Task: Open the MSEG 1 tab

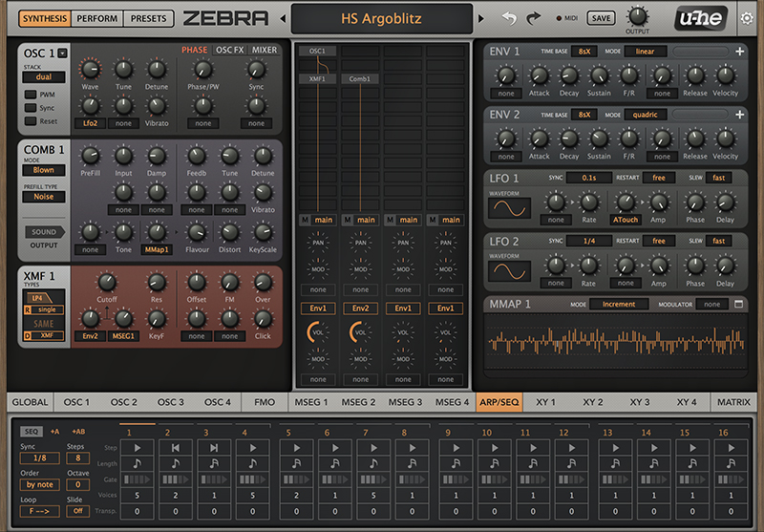Action: 311,402
